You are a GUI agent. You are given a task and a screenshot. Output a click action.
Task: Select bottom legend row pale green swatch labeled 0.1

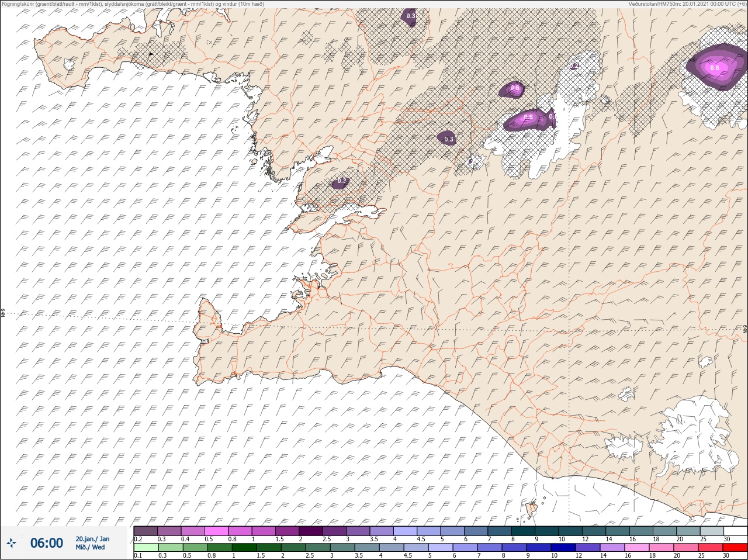point(146,548)
